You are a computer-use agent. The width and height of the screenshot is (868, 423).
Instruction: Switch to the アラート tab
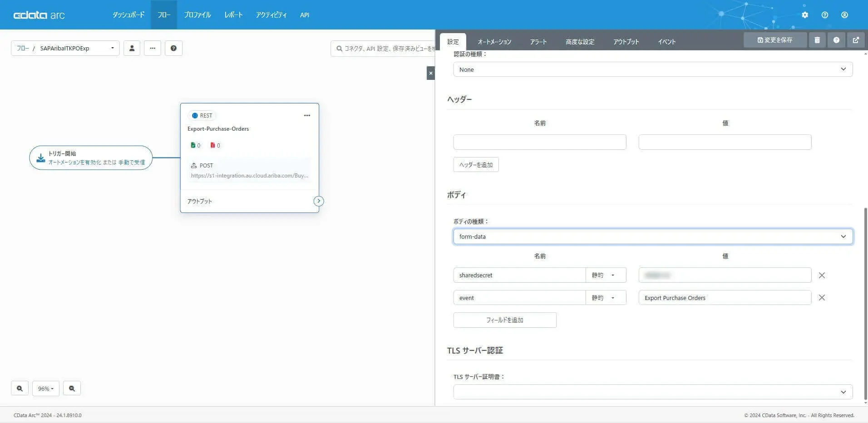538,42
